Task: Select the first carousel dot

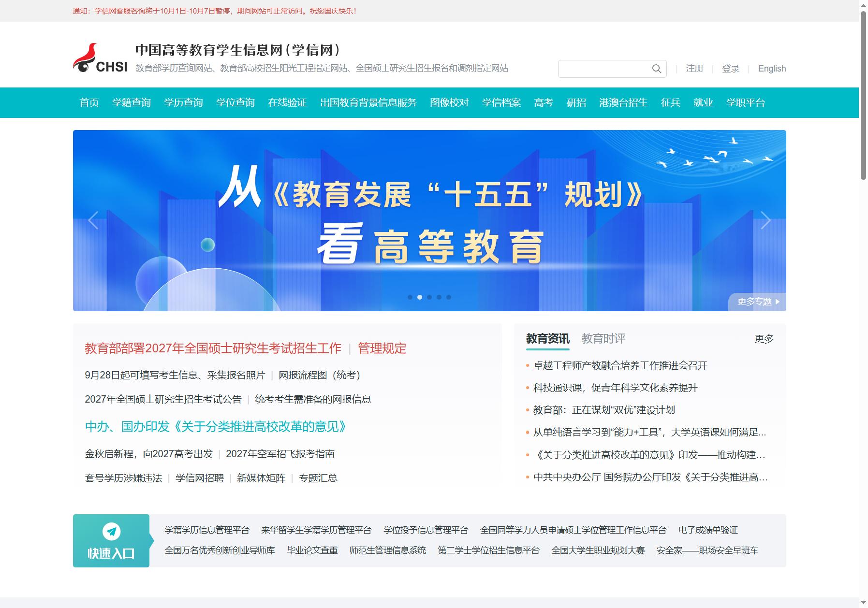Action: (x=410, y=297)
